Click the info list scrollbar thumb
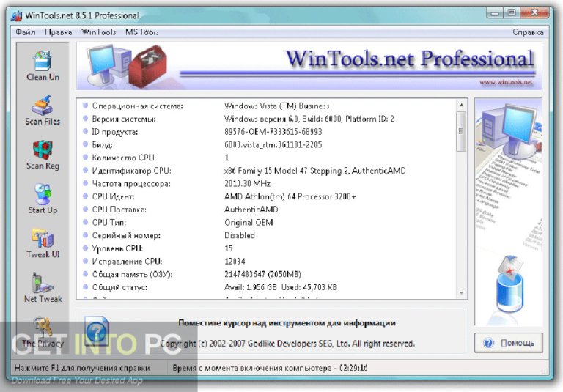563x392 pixels. click(x=461, y=131)
